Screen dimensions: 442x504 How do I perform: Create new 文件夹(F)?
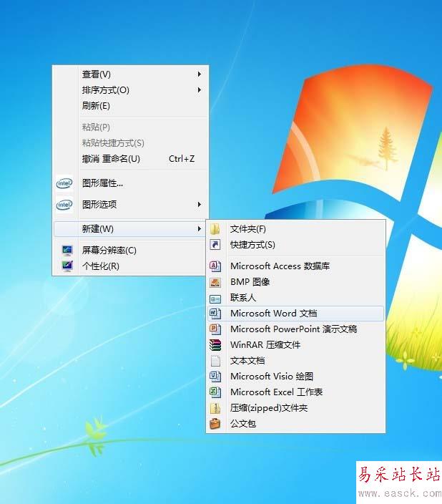[296, 229]
